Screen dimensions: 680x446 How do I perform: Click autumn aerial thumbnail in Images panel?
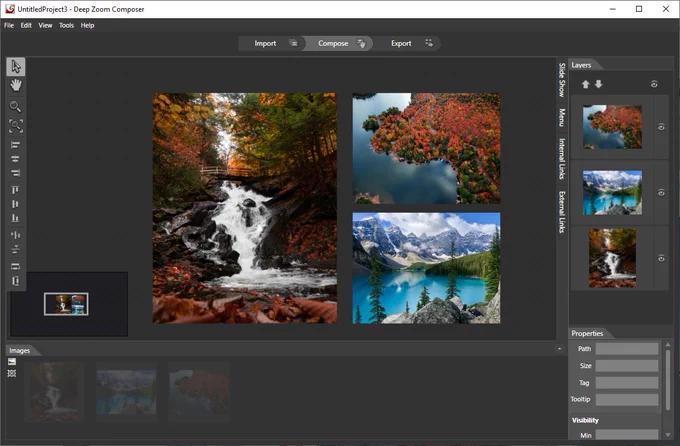click(x=199, y=392)
